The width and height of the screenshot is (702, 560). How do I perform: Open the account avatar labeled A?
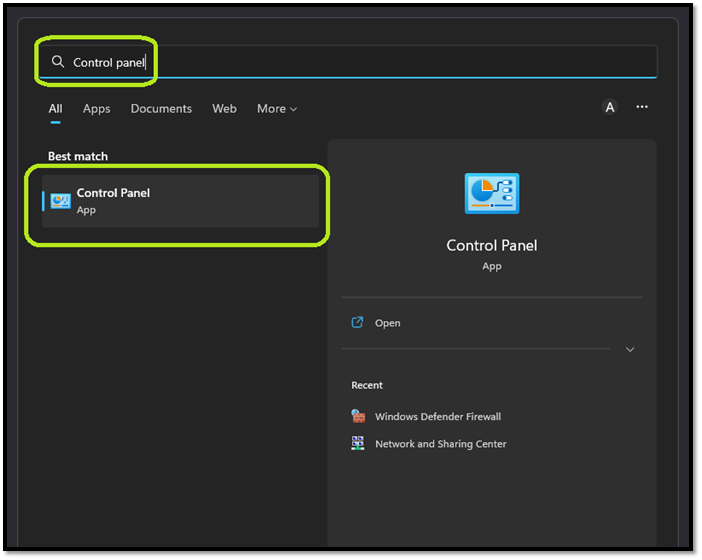click(609, 107)
